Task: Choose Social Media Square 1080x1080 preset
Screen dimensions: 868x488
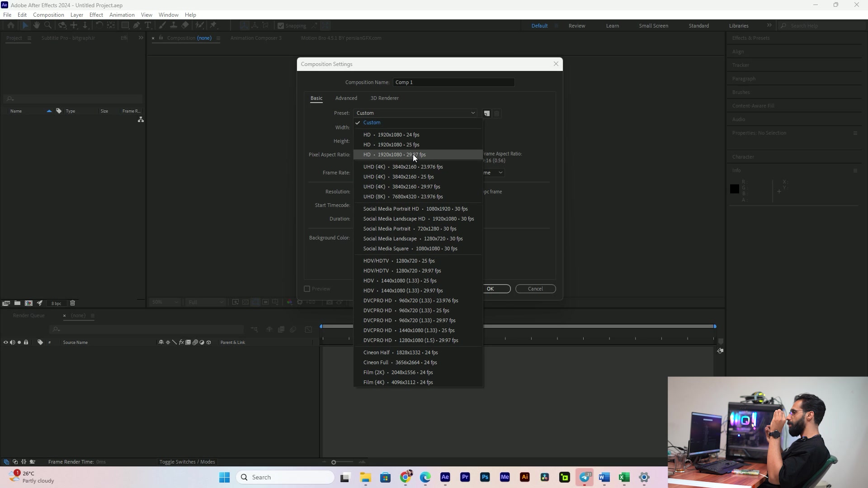Action: (410, 249)
